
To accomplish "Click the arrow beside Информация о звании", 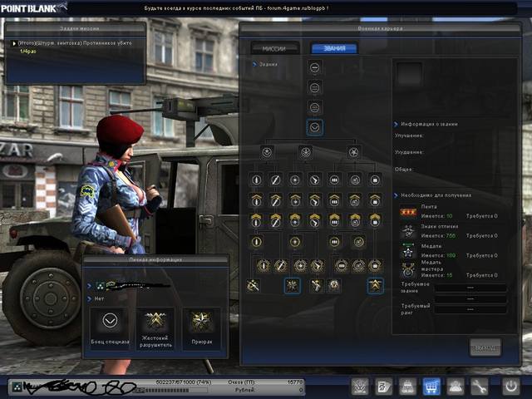I will coord(396,124).
